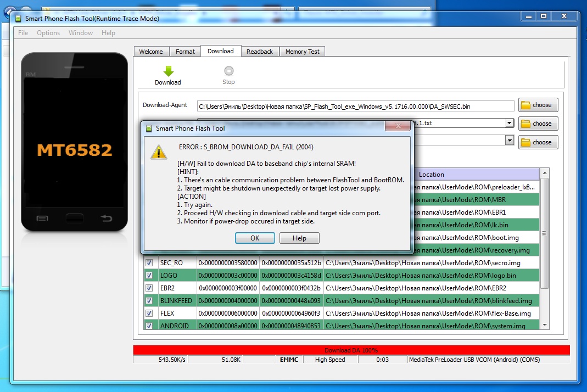Uncheck the BLINKFEED row checkbox
The height and width of the screenshot is (392, 587).
149,301
